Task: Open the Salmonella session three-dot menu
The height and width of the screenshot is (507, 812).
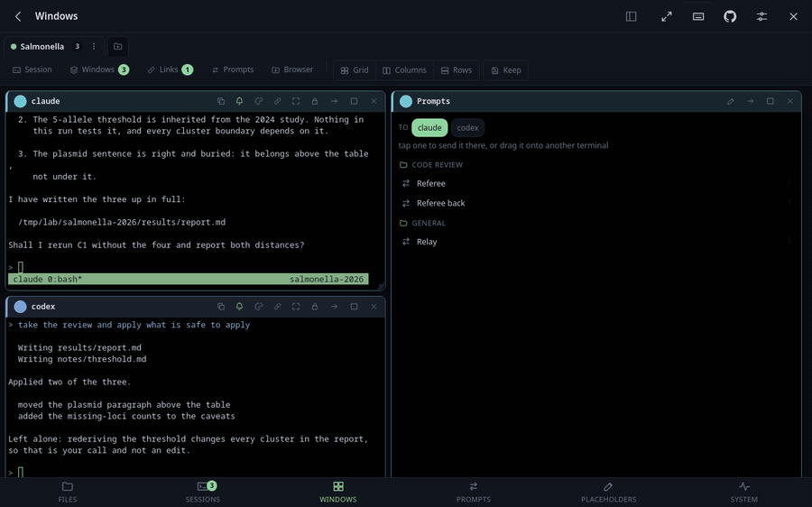Action: tap(94, 47)
